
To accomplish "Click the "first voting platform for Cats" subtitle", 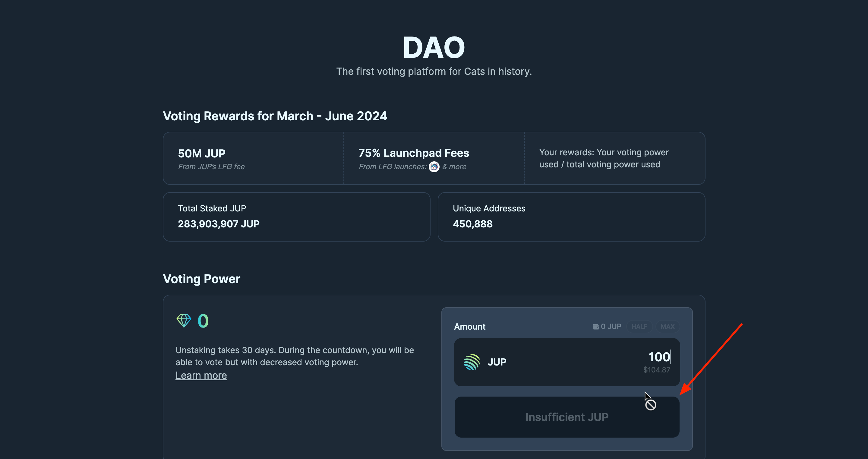I will 434,71.
